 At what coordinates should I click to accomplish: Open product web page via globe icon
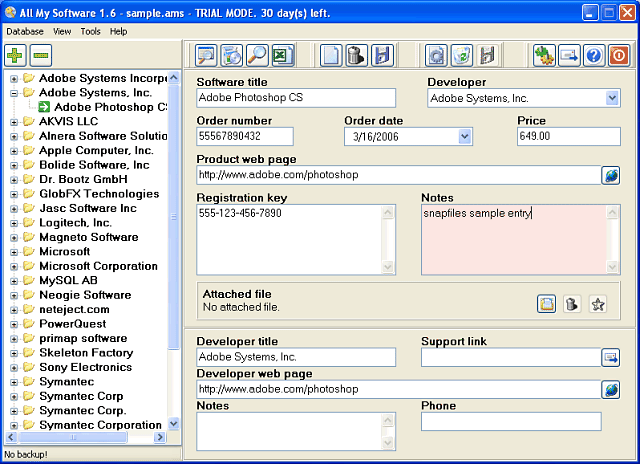point(611,175)
